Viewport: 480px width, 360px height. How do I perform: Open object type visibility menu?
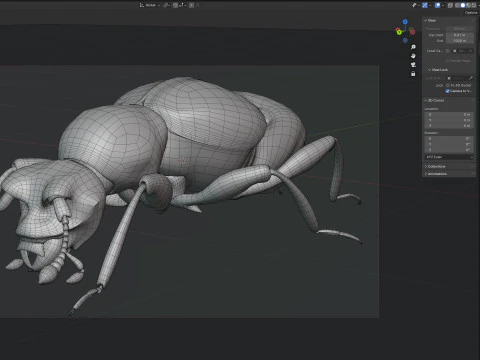(x=415, y=5)
